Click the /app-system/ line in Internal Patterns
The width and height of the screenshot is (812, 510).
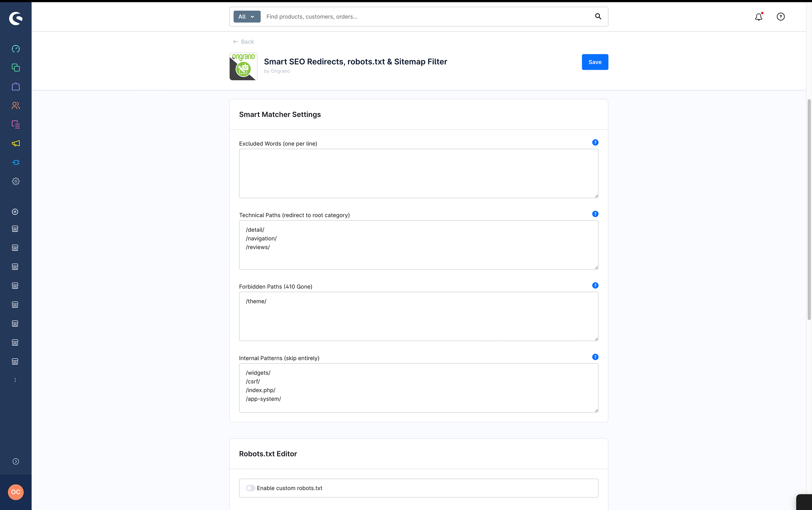[263, 399]
